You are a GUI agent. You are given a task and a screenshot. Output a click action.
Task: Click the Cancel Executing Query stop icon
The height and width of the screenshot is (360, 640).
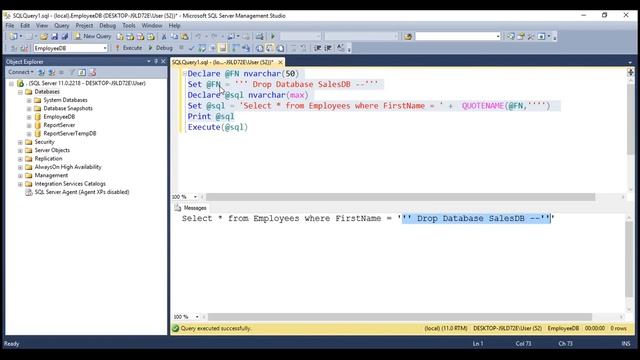tap(181, 48)
